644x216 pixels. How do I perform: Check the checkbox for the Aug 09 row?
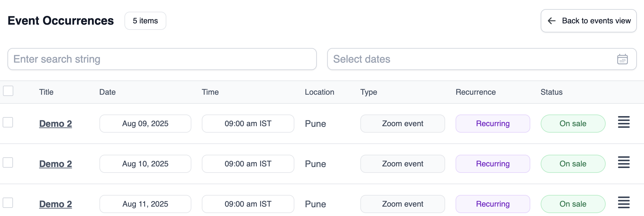8,122
